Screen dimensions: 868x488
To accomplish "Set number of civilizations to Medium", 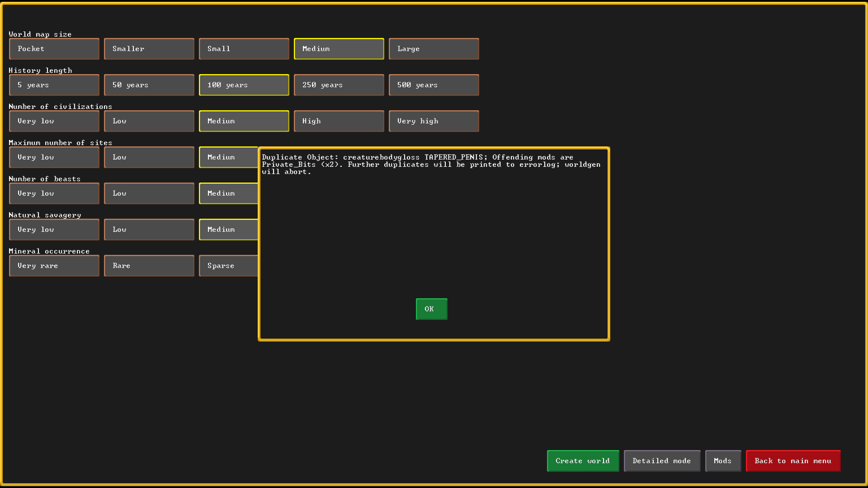I will pyautogui.click(x=244, y=121).
